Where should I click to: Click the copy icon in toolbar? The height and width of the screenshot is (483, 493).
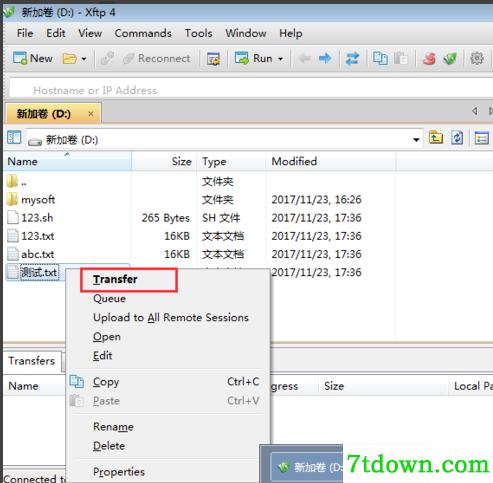click(x=380, y=59)
